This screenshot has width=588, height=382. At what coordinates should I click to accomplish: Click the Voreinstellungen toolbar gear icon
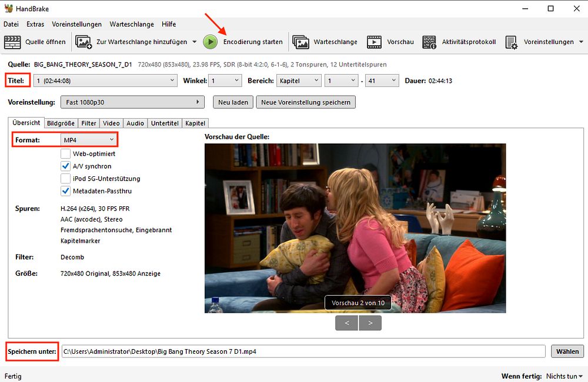511,42
